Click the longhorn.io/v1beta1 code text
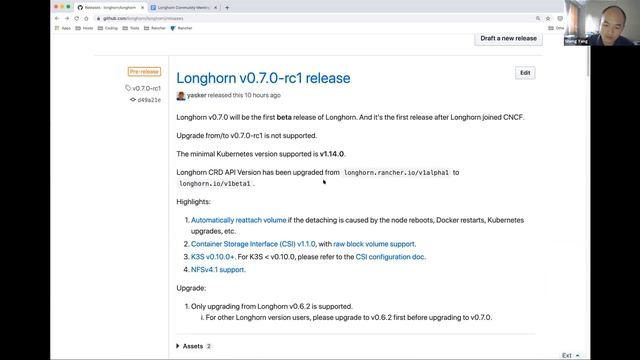Viewport: 640px width, 360px height. (215, 184)
